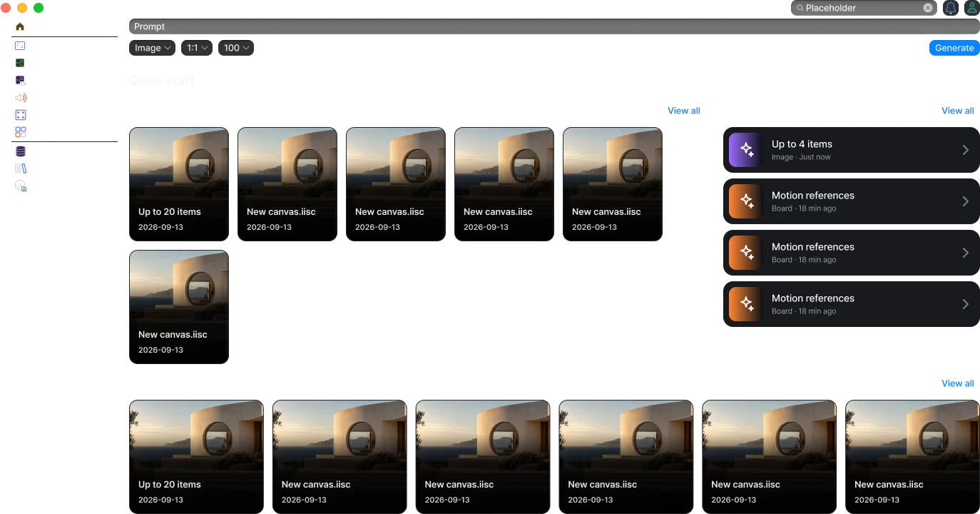This screenshot has height=514, width=980.
Task: Open last New canvas.iisc card in bottom row
Action: click(912, 457)
